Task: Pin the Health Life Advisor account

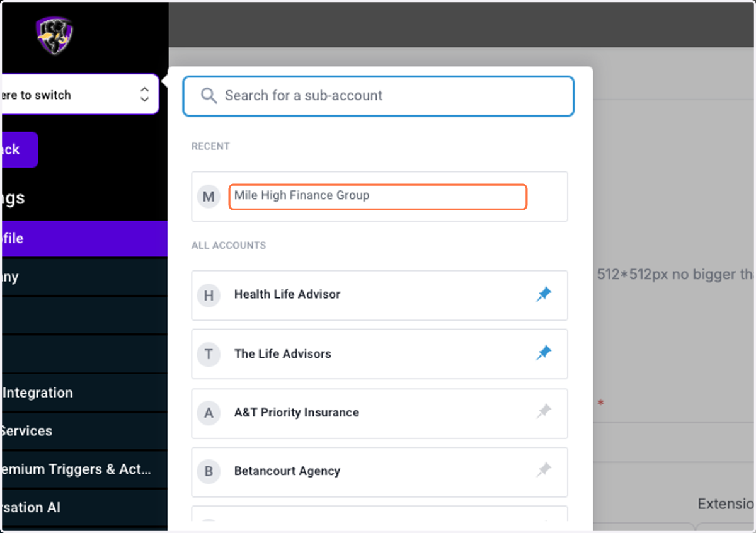Action: tap(544, 294)
